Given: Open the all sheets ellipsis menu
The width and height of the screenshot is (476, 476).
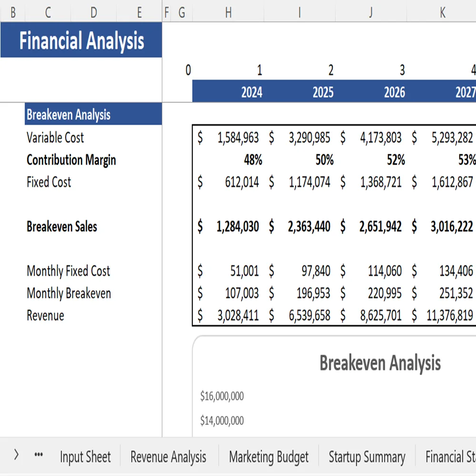Looking at the screenshot, I should (x=38, y=455).
